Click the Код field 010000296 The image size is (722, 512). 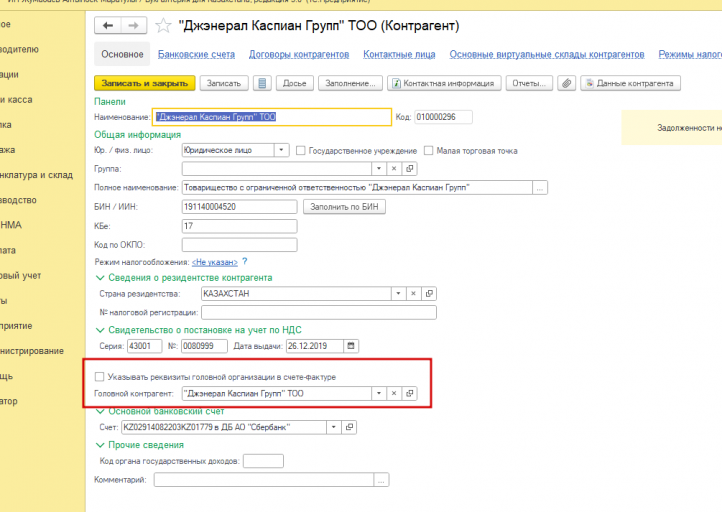[443, 117]
